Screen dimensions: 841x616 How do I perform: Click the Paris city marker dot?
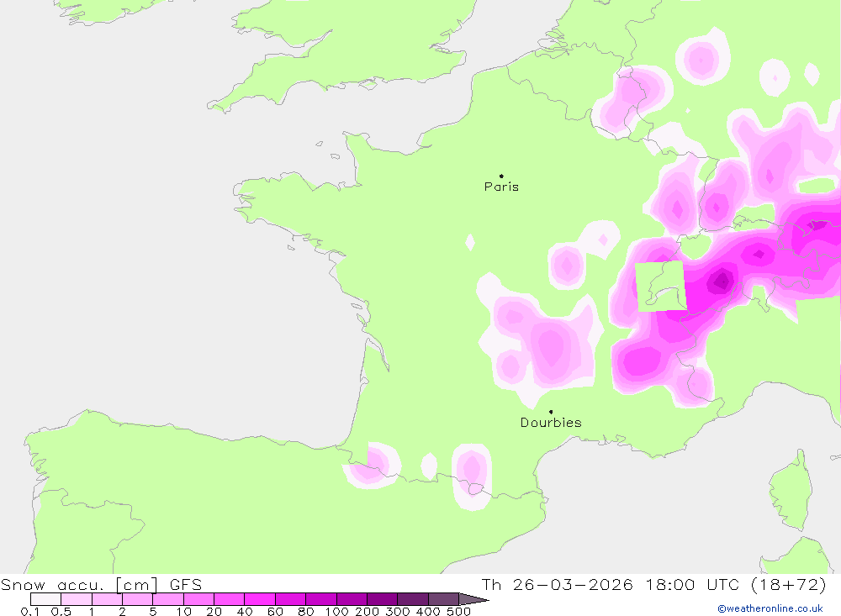coord(501,176)
